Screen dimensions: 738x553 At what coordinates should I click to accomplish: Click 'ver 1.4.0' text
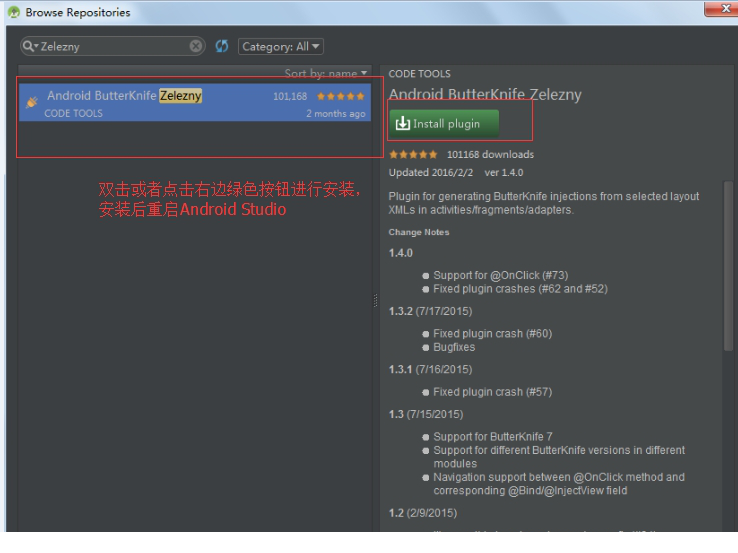pyautogui.click(x=504, y=173)
